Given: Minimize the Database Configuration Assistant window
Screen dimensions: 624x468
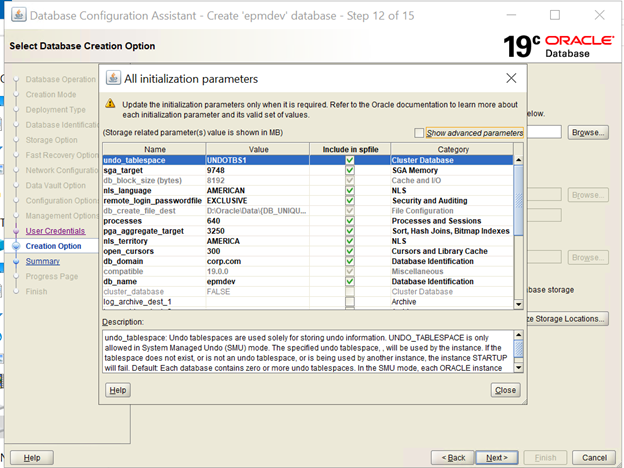Looking at the screenshot, I should click(511, 15).
